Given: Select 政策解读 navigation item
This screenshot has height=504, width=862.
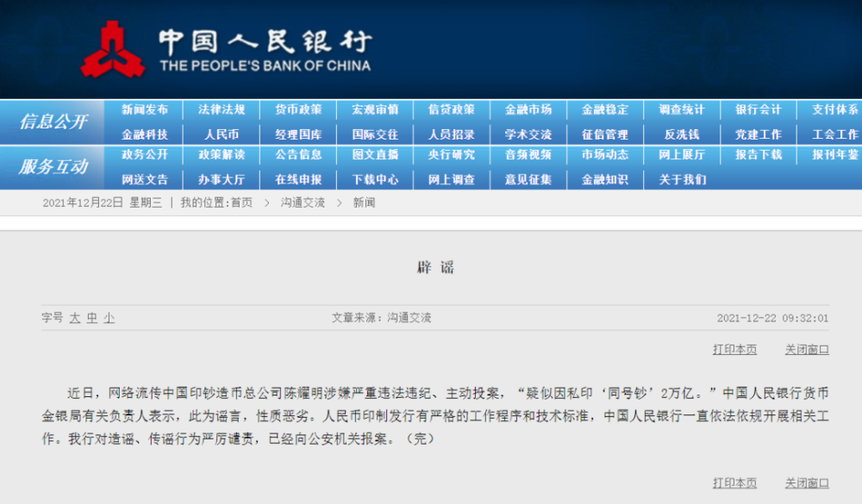Looking at the screenshot, I should pyautogui.click(x=222, y=154).
